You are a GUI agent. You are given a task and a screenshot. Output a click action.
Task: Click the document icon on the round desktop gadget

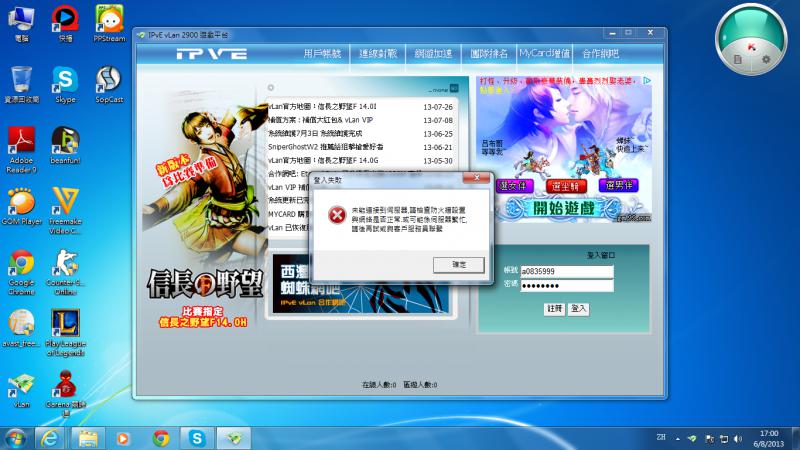click(x=738, y=60)
